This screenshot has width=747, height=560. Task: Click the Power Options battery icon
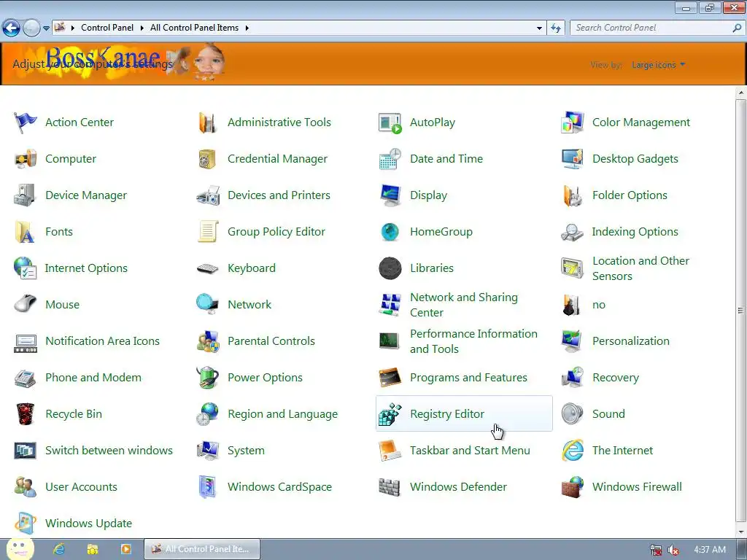(x=207, y=378)
